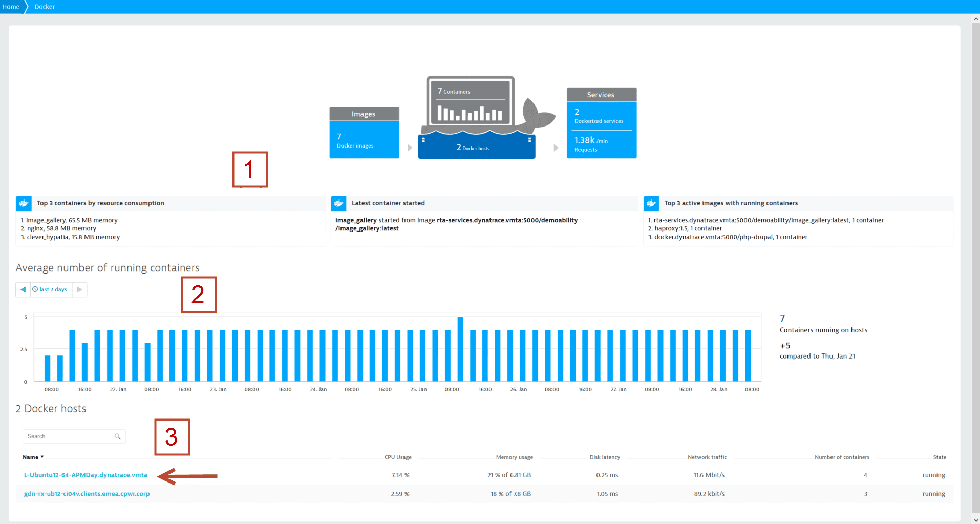The width and height of the screenshot is (980, 524).
Task: Sort by CPU Usage column header
Action: click(x=398, y=457)
